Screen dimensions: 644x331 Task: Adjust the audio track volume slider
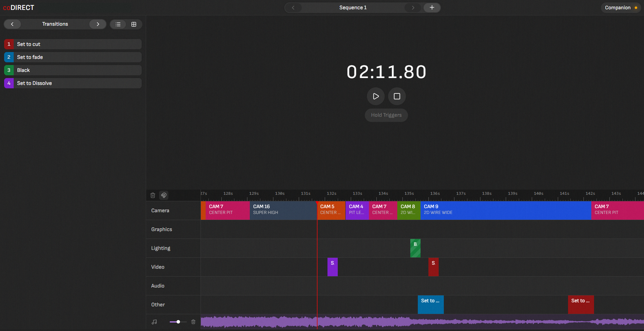(x=178, y=322)
